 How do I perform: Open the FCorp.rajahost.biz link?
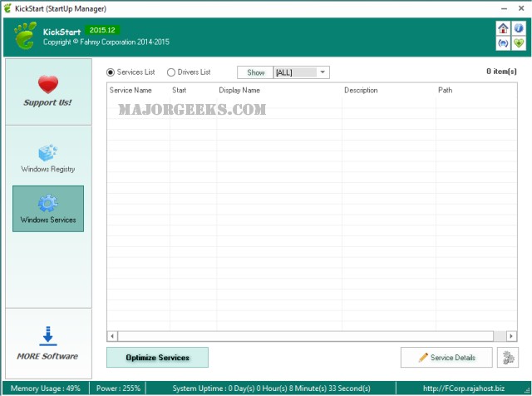point(464,389)
